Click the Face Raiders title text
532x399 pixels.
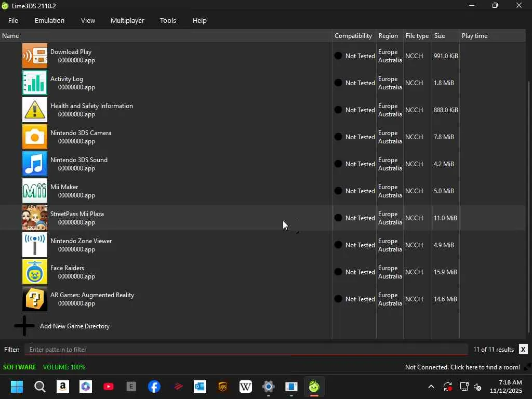[67, 268]
